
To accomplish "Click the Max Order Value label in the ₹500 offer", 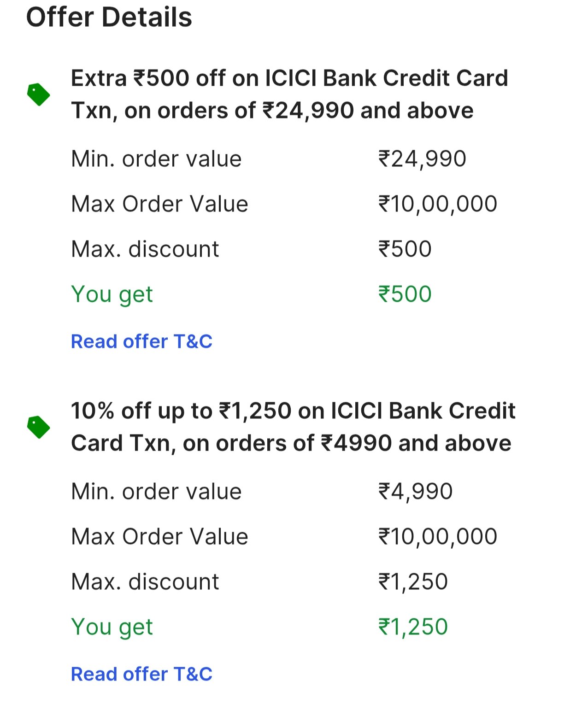I will (x=159, y=204).
